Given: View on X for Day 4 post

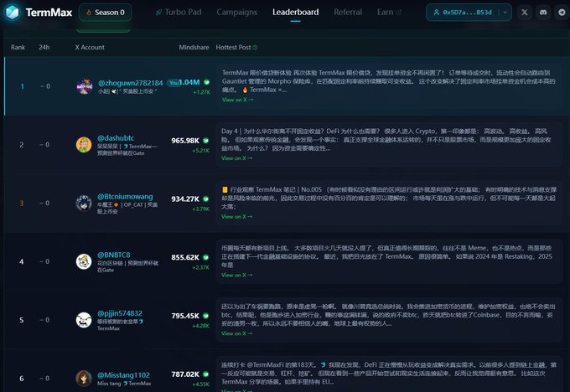Looking at the screenshot, I should click(236, 158).
